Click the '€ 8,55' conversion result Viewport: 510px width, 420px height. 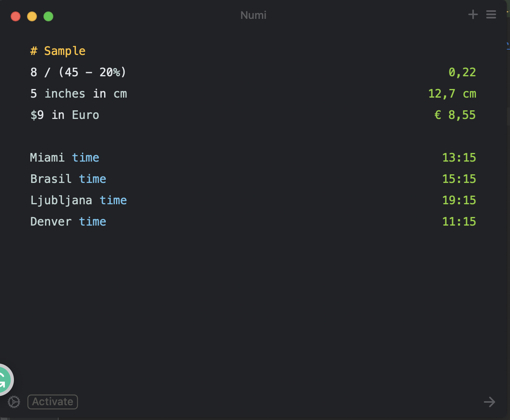pos(455,115)
